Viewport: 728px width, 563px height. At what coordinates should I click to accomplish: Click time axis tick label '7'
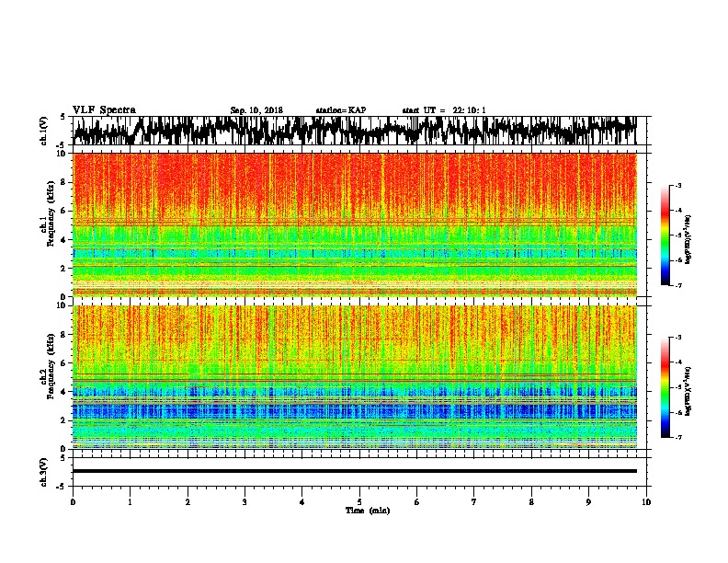pyautogui.click(x=474, y=502)
